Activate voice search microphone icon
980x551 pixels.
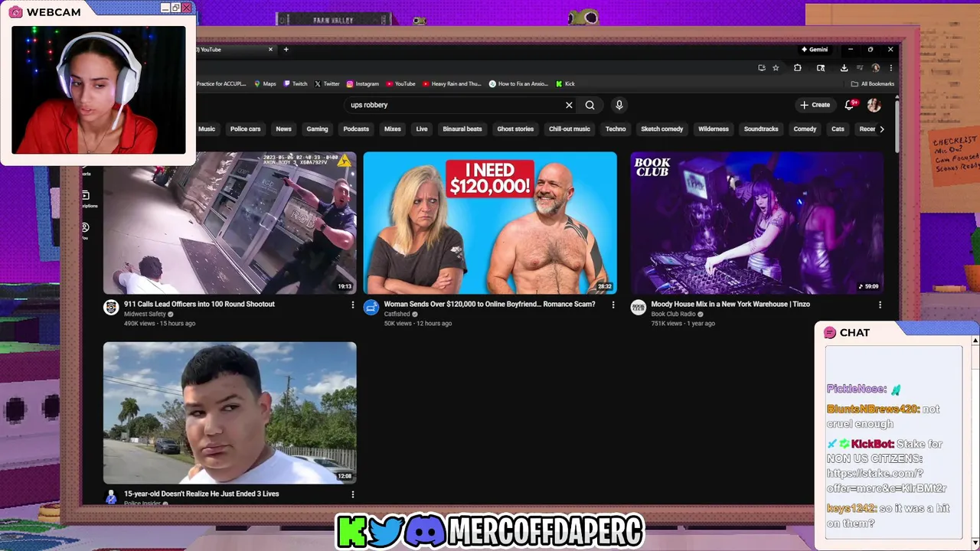click(619, 105)
